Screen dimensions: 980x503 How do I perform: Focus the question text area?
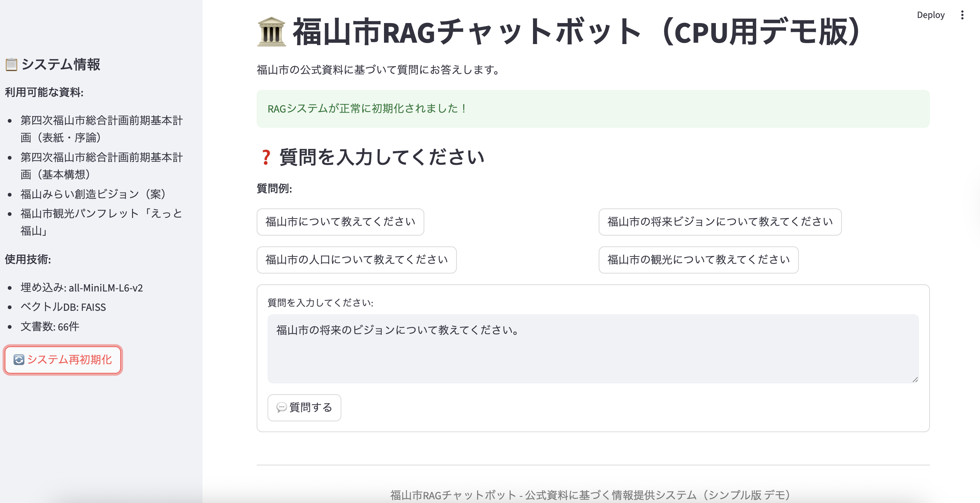(x=593, y=348)
